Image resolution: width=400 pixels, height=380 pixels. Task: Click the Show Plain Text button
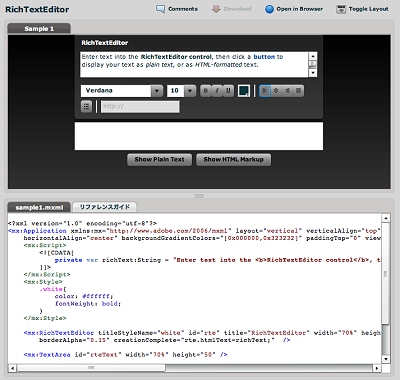click(159, 160)
